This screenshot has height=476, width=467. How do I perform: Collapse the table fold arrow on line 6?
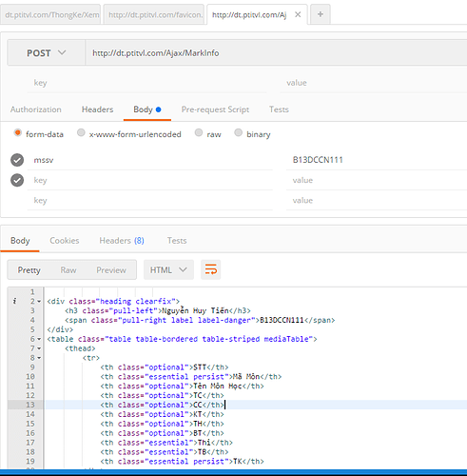39,339
